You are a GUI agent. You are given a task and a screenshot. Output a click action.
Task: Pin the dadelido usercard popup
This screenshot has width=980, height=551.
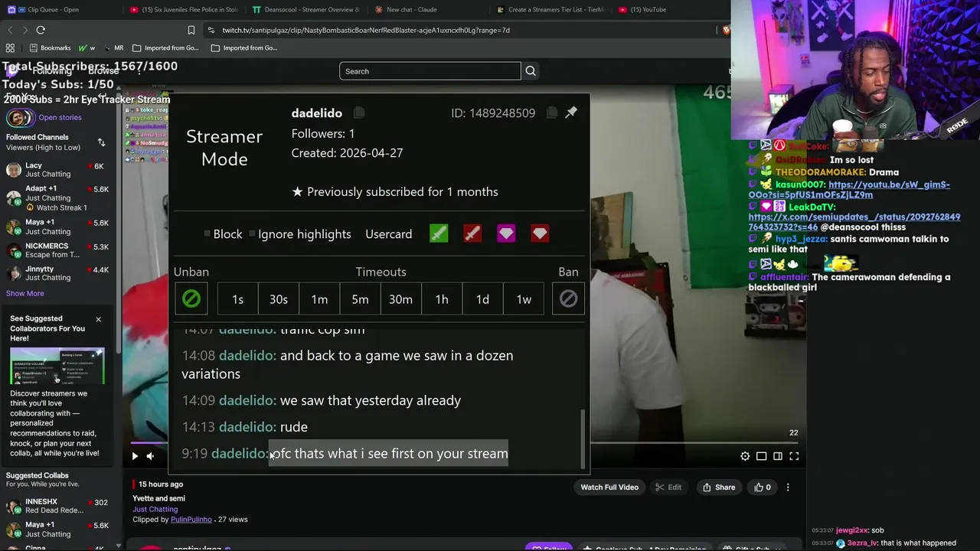click(571, 112)
